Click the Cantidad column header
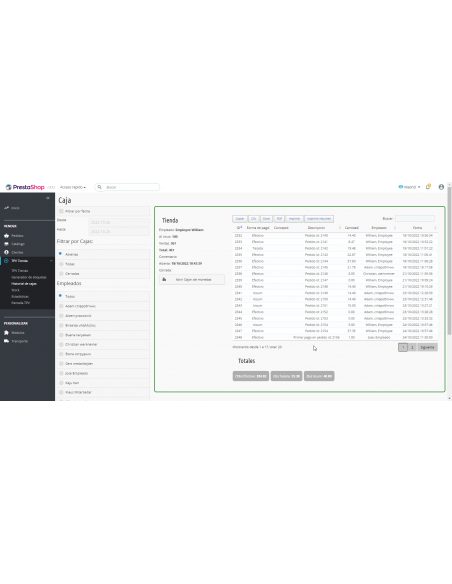 click(x=351, y=228)
